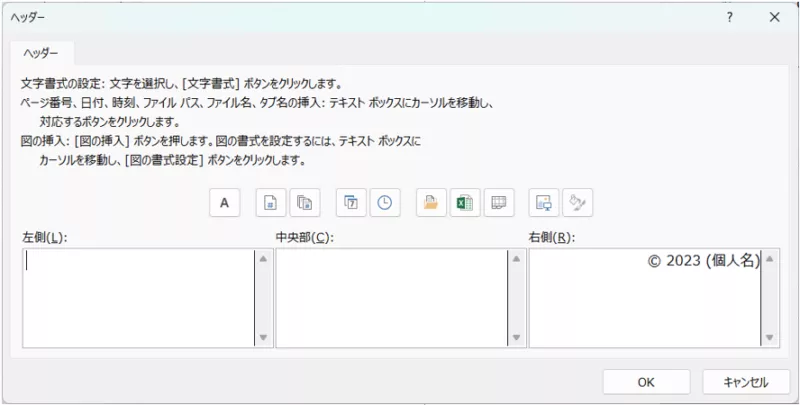800x405 pixels.
Task: Select the ヘッダー tab
Action: [x=41, y=52]
